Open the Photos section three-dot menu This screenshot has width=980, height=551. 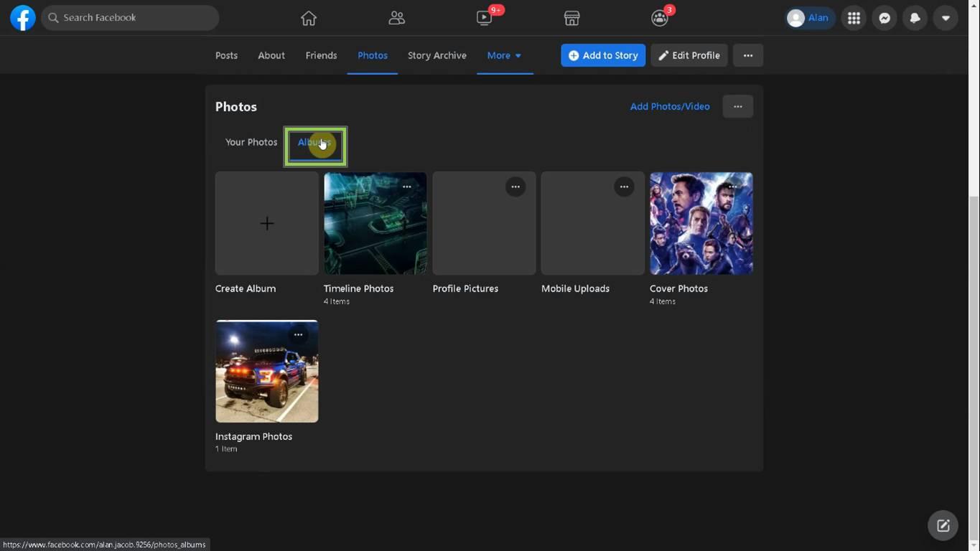tap(738, 106)
